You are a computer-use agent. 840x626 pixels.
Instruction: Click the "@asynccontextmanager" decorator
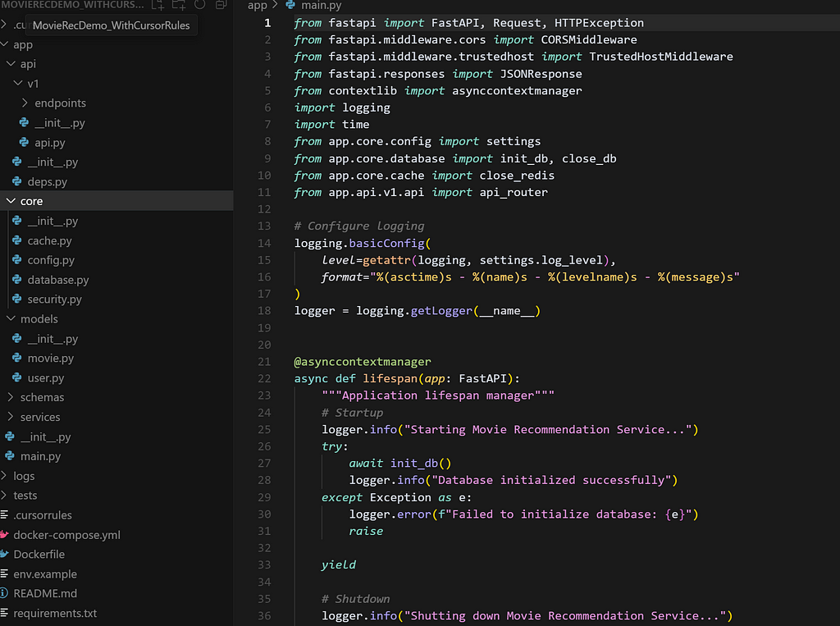(x=363, y=362)
